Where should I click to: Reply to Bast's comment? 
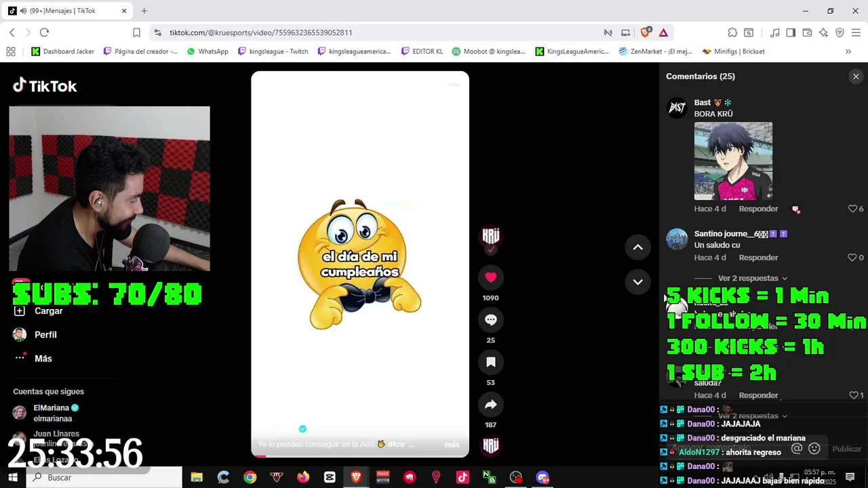pos(758,209)
